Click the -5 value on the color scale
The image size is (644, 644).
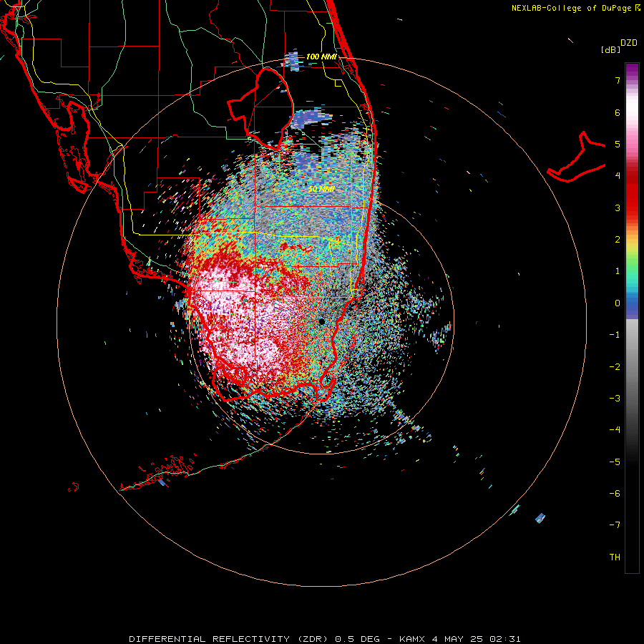pos(615,462)
